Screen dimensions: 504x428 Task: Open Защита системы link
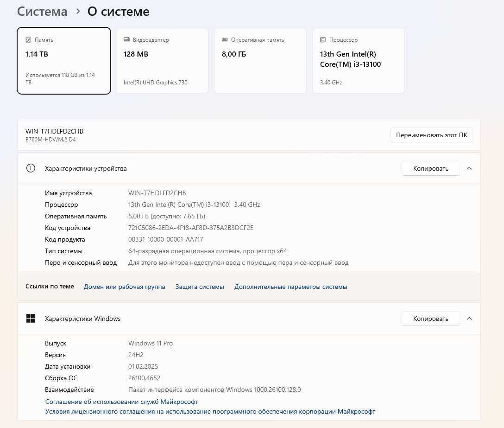click(200, 287)
